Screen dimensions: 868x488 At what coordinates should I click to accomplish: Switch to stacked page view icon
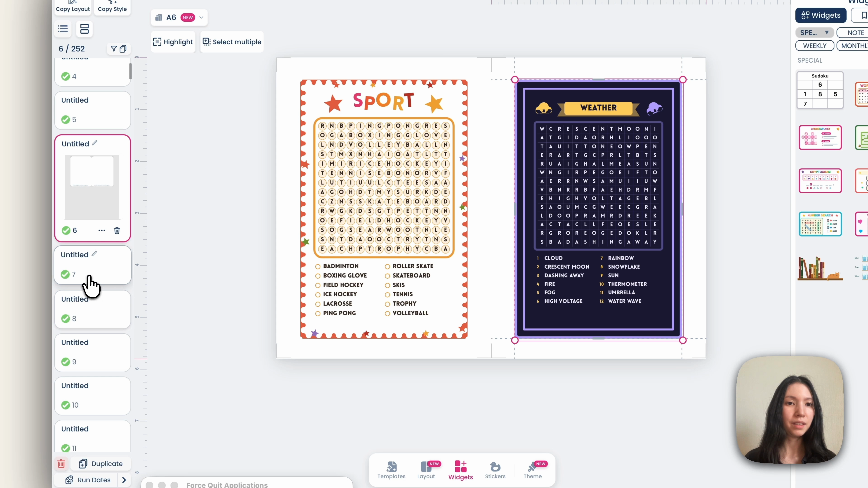click(x=84, y=29)
